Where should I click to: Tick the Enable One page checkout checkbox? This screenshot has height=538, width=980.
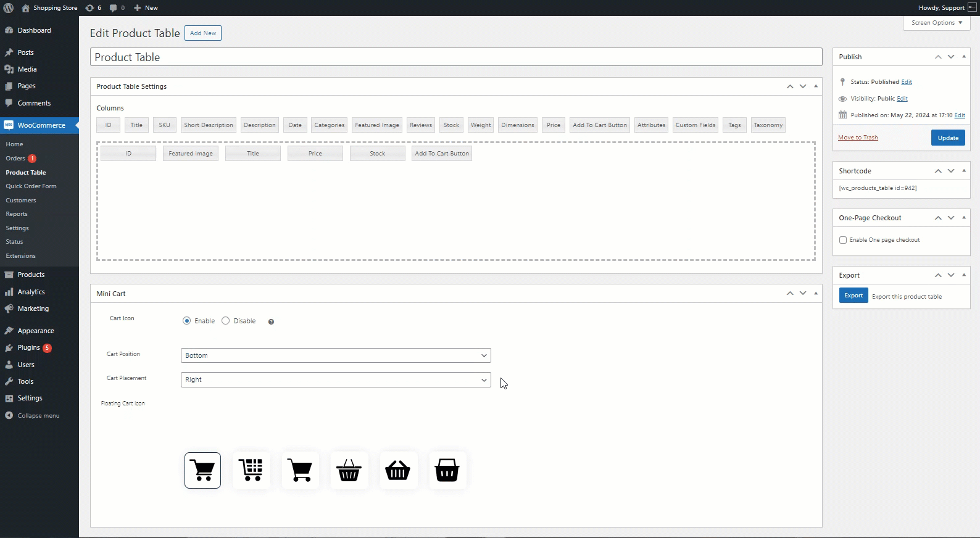(843, 240)
